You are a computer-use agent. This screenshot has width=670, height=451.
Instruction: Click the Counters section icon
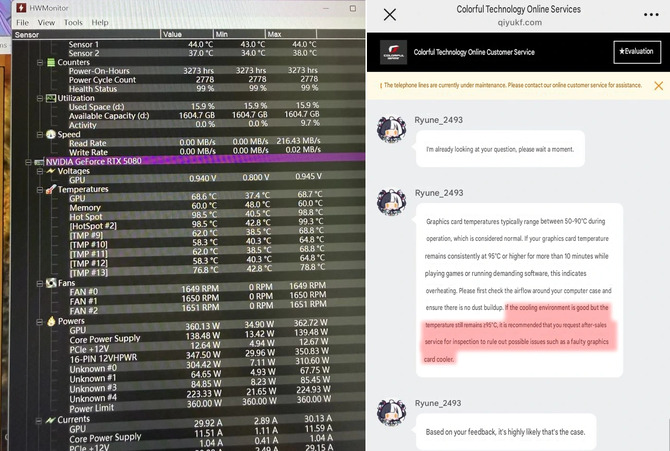51,62
